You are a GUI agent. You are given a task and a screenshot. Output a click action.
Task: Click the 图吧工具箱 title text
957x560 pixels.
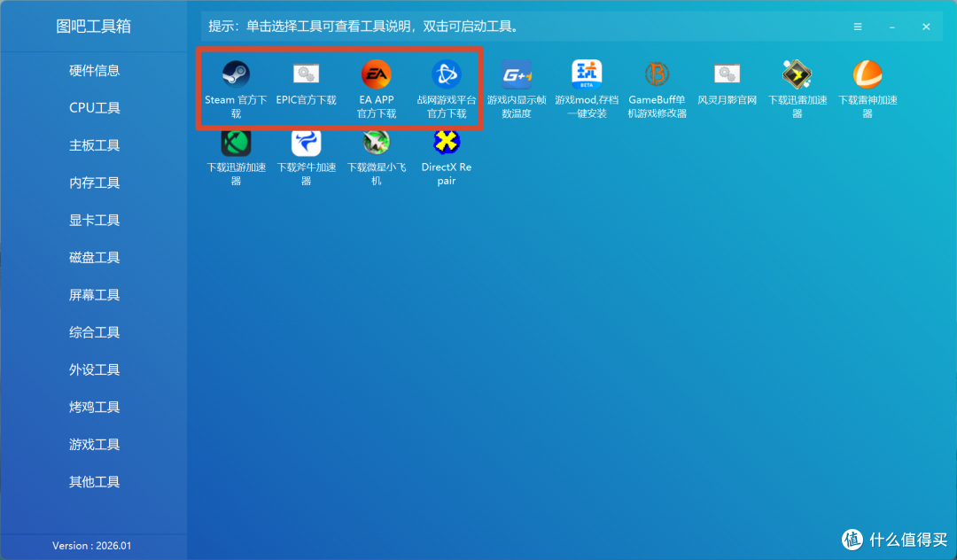[x=93, y=27]
